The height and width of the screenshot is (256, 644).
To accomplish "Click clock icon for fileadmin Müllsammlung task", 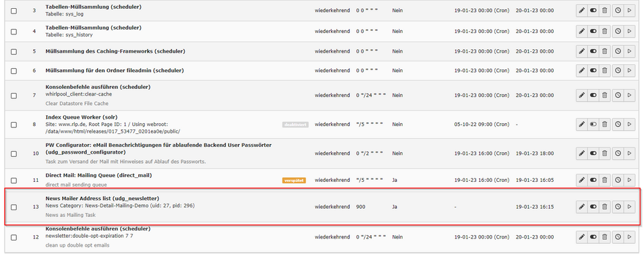I will [618, 71].
